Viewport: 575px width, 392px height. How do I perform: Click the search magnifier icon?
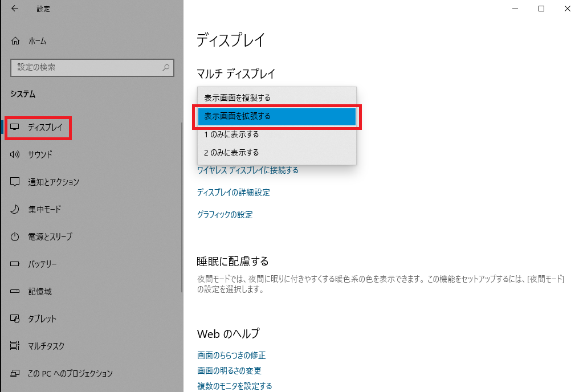tap(166, 67)
